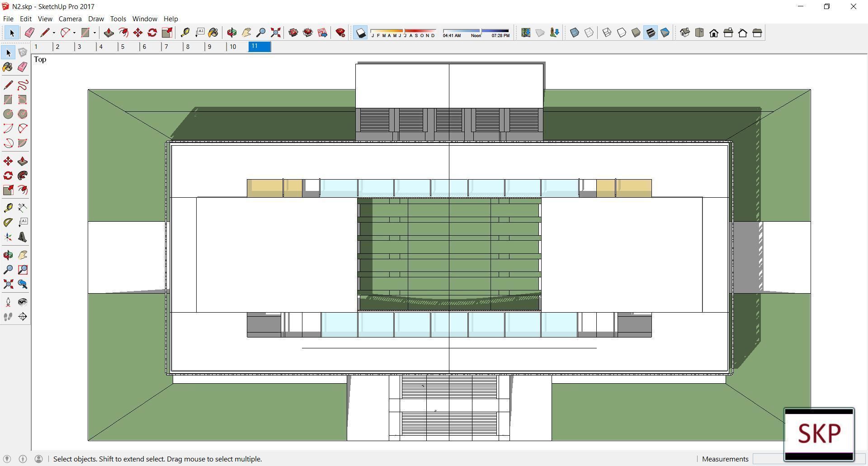Select the Pie tool

click(23, 143)
